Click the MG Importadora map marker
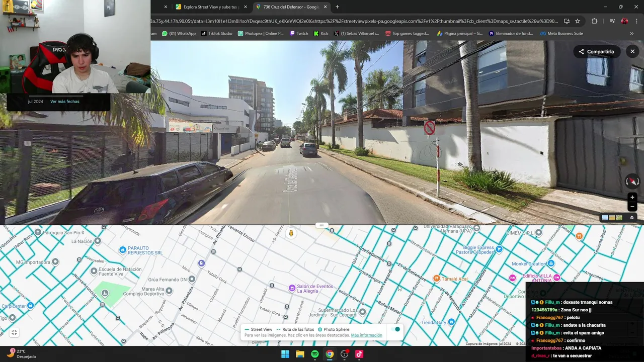 [55, 262]
